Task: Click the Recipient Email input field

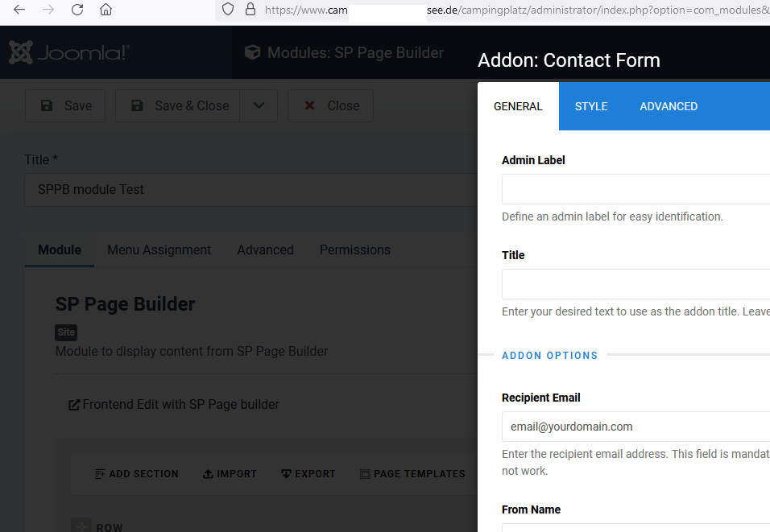Action: pos(635,427)
